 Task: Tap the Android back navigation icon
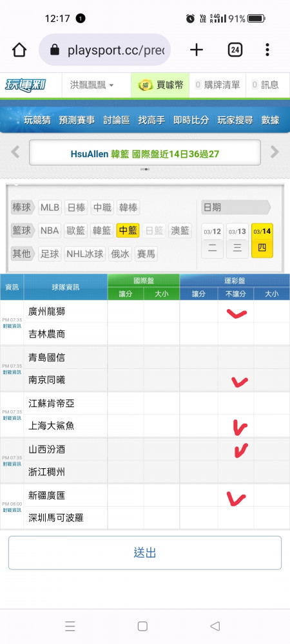pyautogui.click(x=215, y=626)
